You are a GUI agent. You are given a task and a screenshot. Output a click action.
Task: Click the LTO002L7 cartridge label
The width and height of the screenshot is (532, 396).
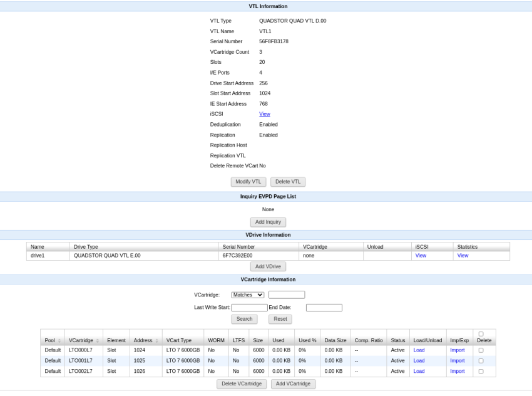80,371
